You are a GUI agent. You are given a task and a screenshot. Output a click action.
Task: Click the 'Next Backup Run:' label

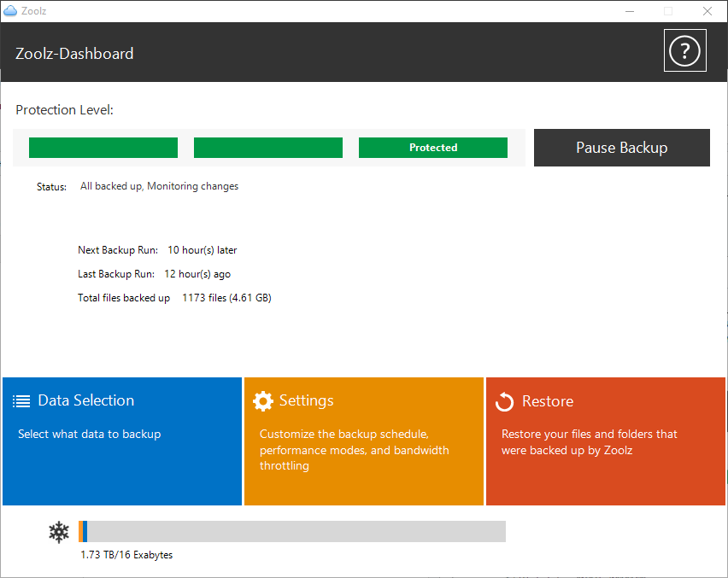[118, 250]
